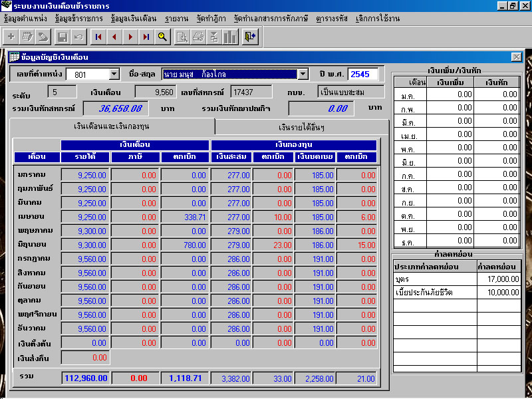The width and height of the screenshot is (532, 399).
Task: Click the เมษายน withdrawal cell 338.71
Action: coord(185,217)
